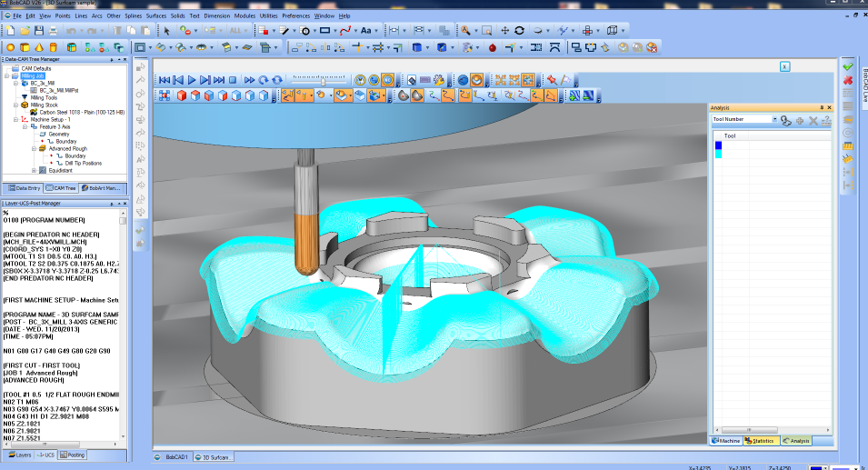Select the arrow pointer tool
868x470 pixels.
[x=166, y=30]
